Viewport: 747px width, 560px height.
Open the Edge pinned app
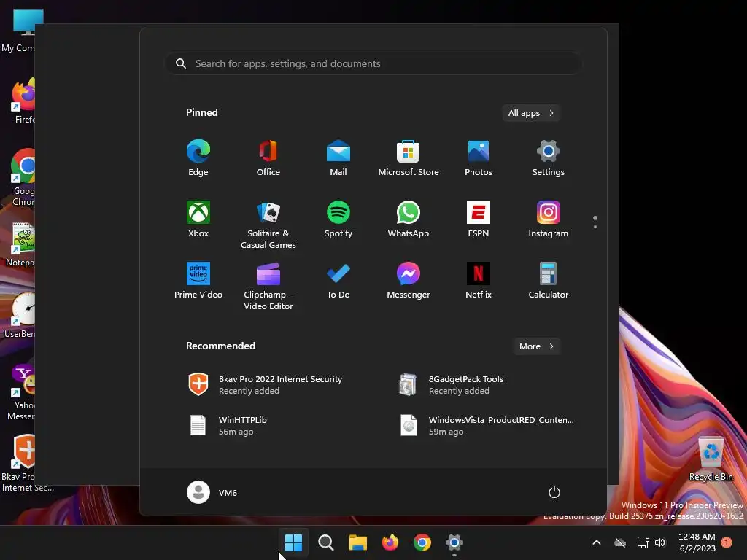tap(198, 157)
